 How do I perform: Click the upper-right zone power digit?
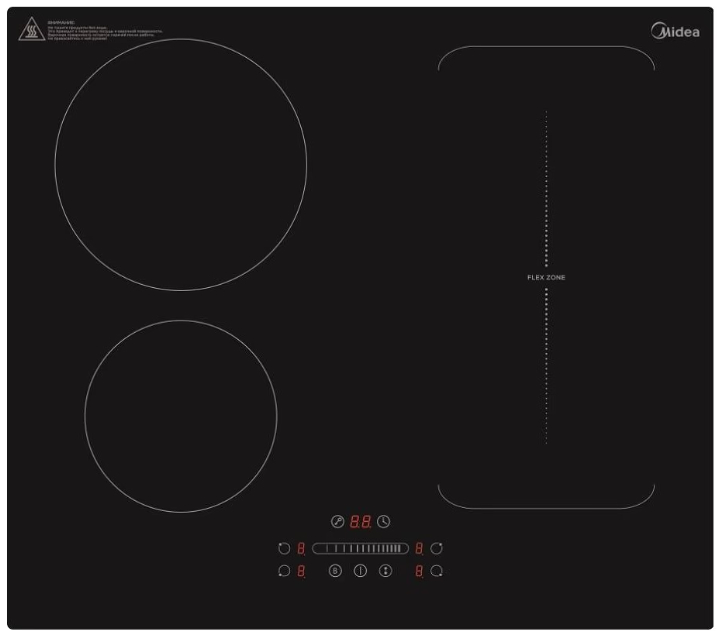pyautogui.click(x=419, y=548)
